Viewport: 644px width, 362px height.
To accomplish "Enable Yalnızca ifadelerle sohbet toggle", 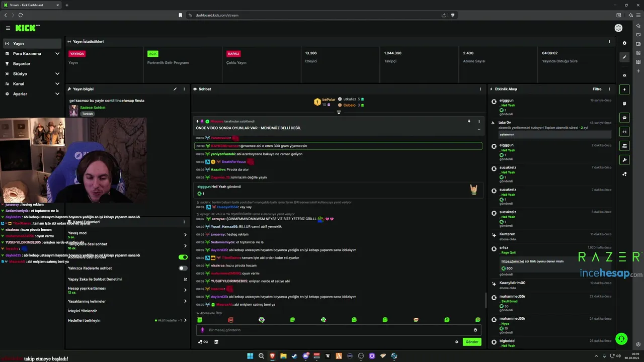I will 183,268.
